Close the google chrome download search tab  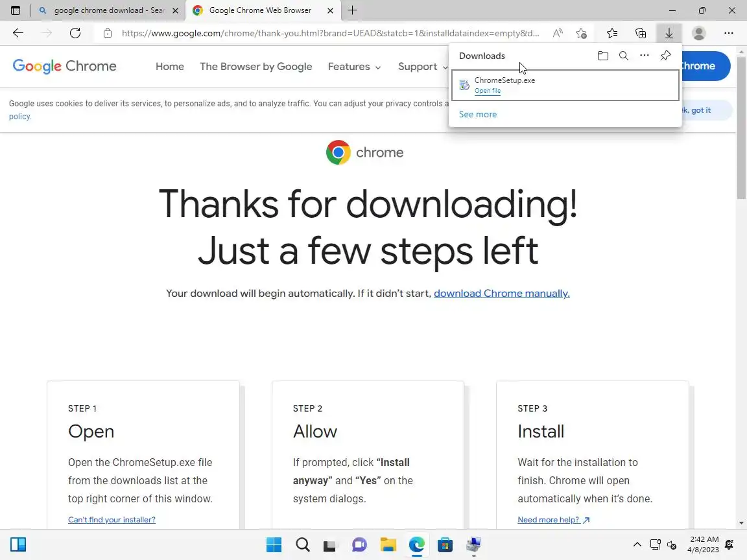click(x=175, y=10)
